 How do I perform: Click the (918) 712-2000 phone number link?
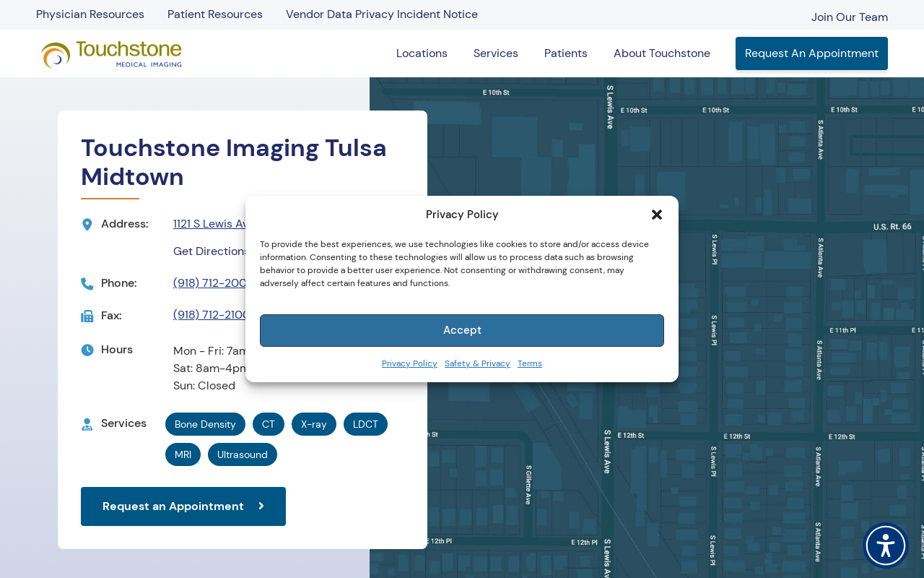click(210, 283)
